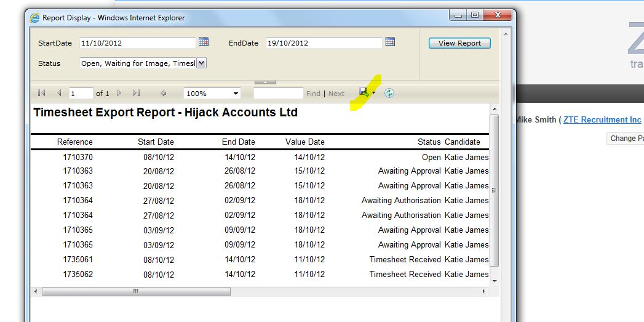Image resolution: width=644 pixels, height=322 pixels.
Task: Click the Next search link
Action: (336, 94)
